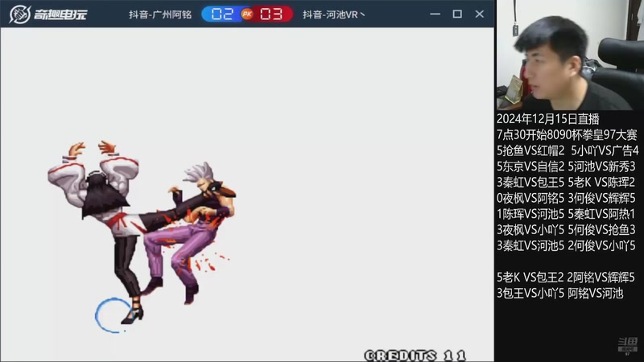Click match result 3何俊VS辉辉5

[x=601, y=198]
